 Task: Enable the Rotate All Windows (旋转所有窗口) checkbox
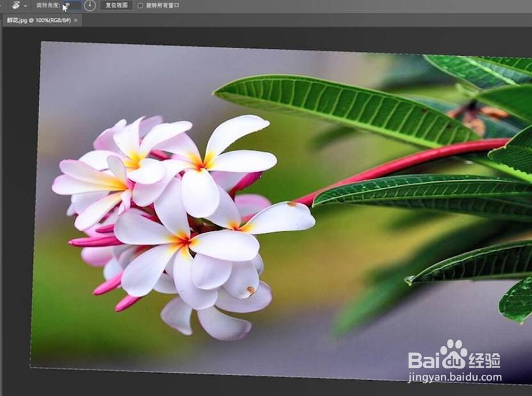click(140, 5)
